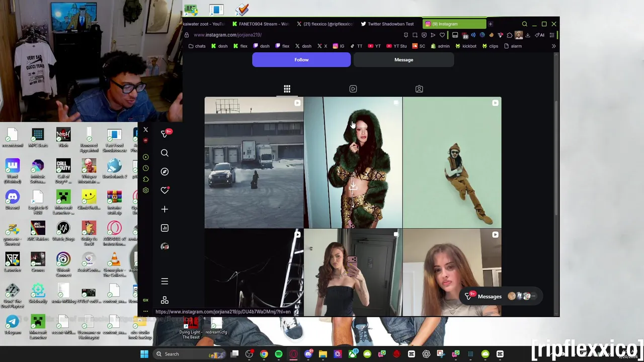Open the TT TikTok bookmark
The height and width of the screenshot is (362, 644).
point(356,46)
